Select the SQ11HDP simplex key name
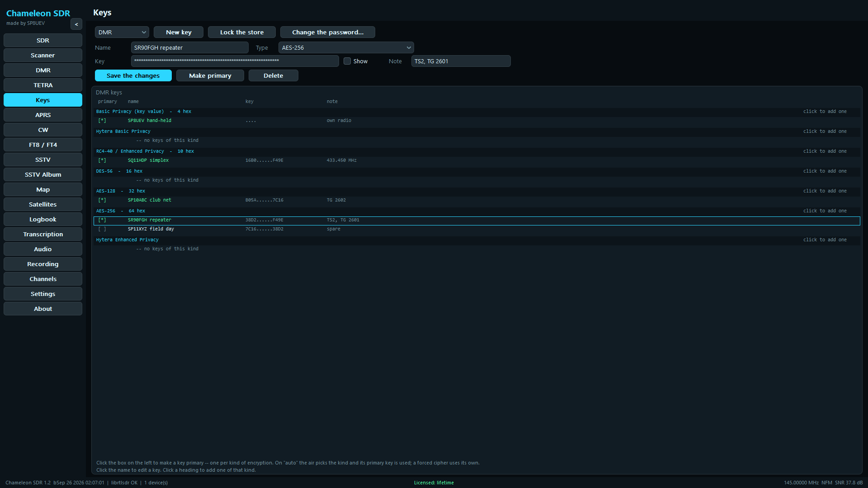Screen dimensions: 868x488 (x=148, y=160)
